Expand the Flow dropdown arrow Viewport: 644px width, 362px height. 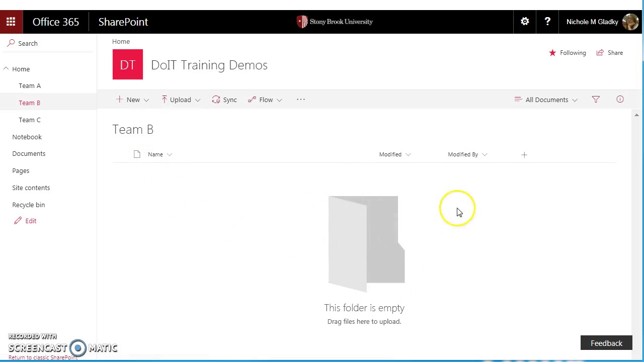[x=279, y=100]
